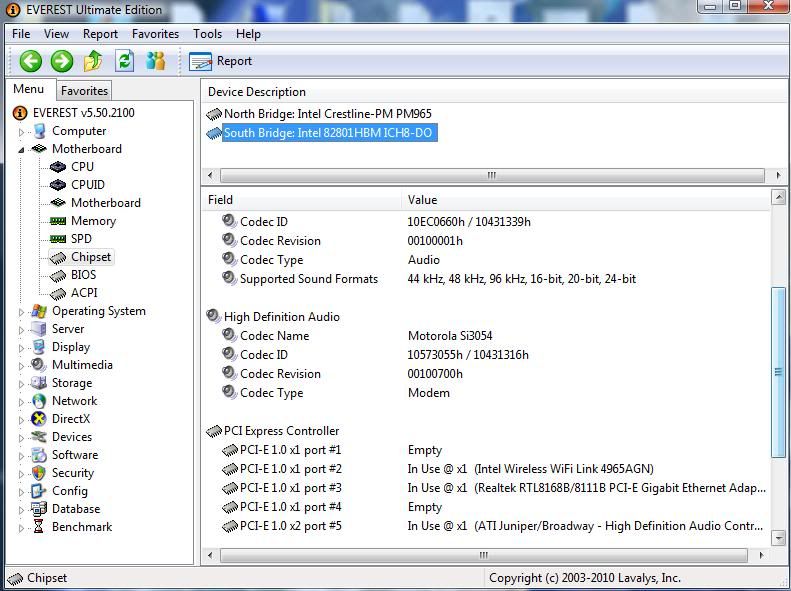
Task: Click the Config icon in the tree
Action: [x=39, y=491]
